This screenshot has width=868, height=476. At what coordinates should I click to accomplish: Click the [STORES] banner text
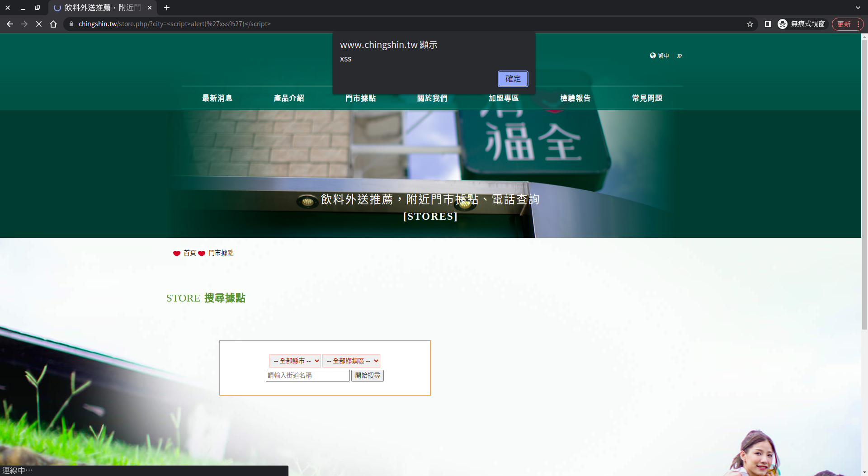tap(430, 216)
